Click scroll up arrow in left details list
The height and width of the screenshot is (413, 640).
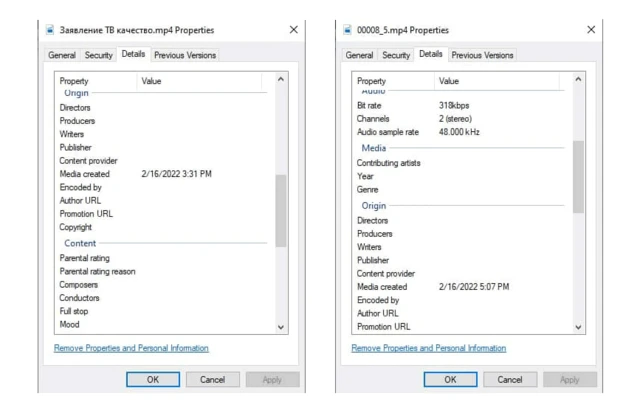point(280,80)
